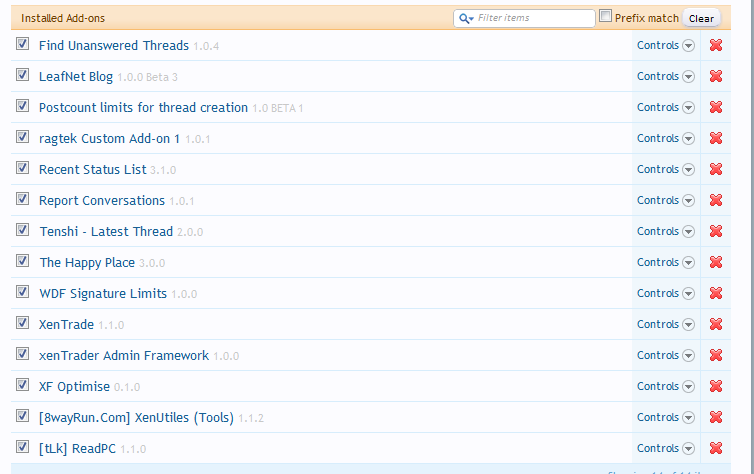The height and width of the screenshot is (474, 754).
Task: Open Controls dropdown for Recent Status List
Action: [x=666, y=169]
